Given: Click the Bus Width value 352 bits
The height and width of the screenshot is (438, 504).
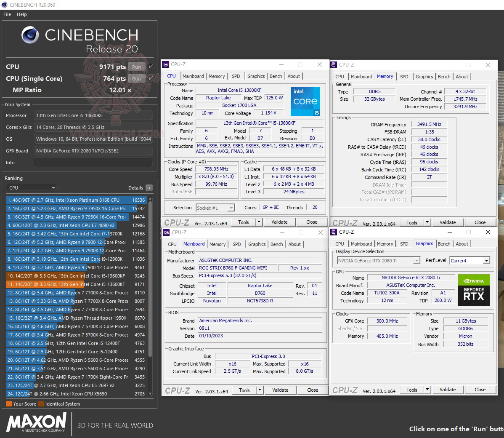Looking at the screenshot, I should 465,344.
